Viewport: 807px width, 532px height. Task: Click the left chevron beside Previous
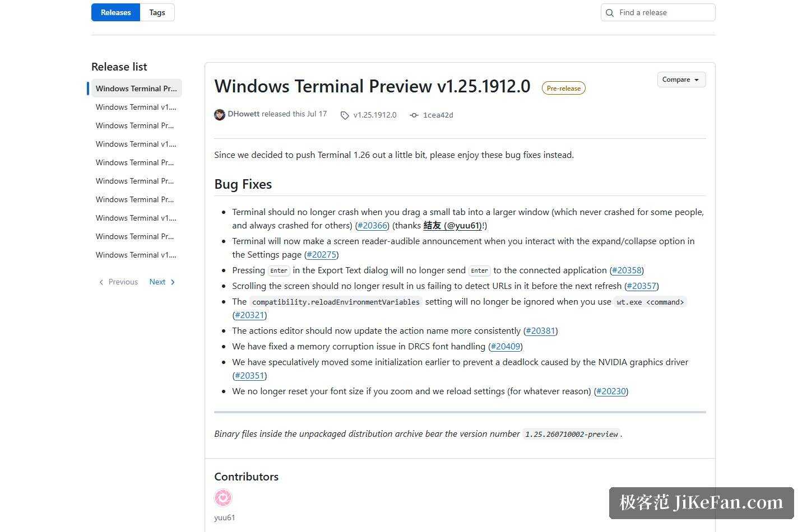pos(101,282)
